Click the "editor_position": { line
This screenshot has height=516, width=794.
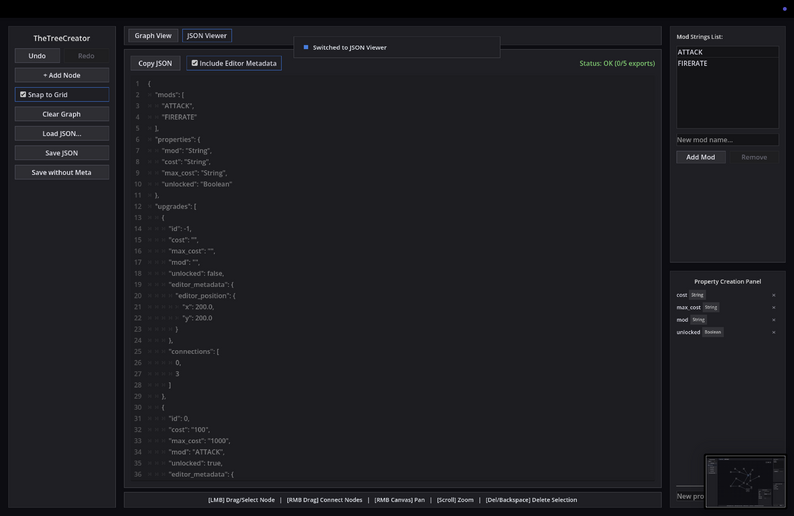click(x=206, y=295)
